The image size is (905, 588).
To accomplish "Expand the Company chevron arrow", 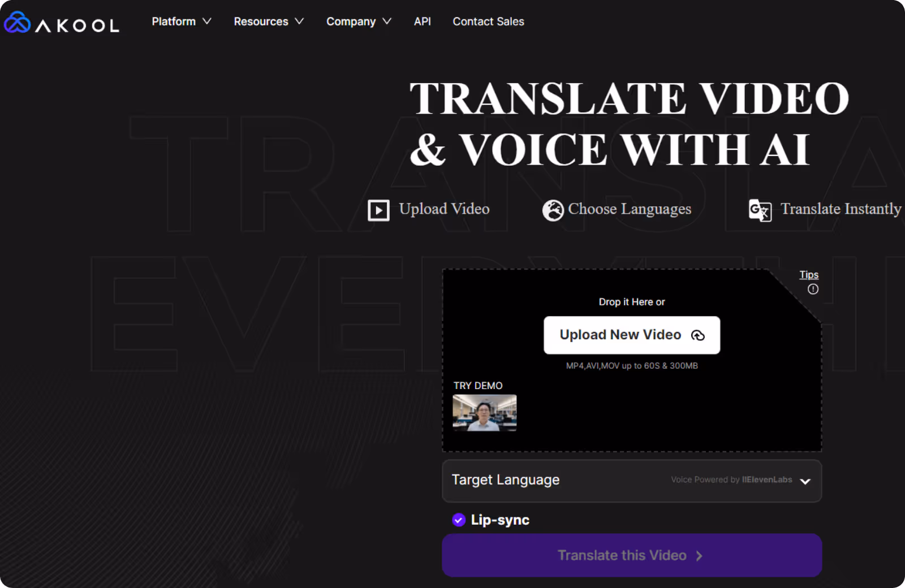I will pos(387,21).
